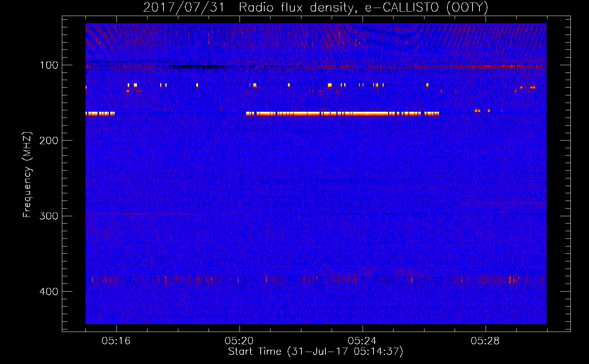The height and width of the screenshot is (364, 589).
Task: Click the 100 frequency tick label
Action: (x=49, y=65)
